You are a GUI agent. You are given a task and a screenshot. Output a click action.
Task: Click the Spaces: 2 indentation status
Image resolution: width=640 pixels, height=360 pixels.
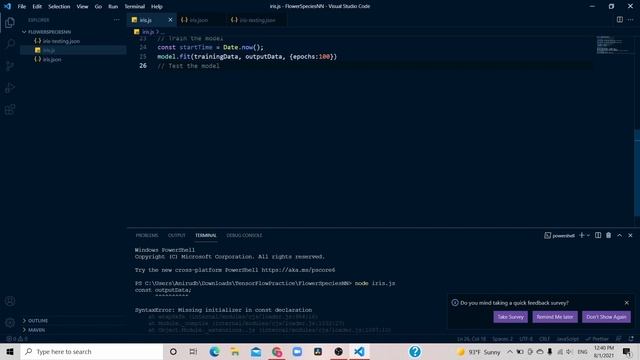coord(502,339)
